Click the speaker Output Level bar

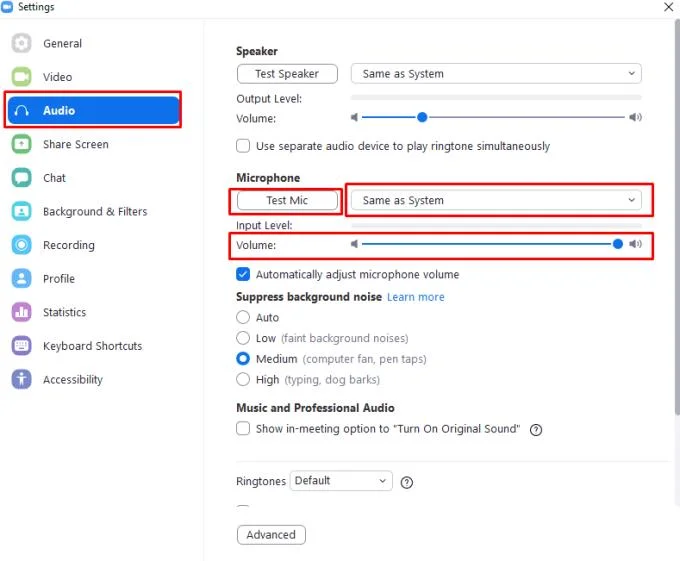point(496,98)
